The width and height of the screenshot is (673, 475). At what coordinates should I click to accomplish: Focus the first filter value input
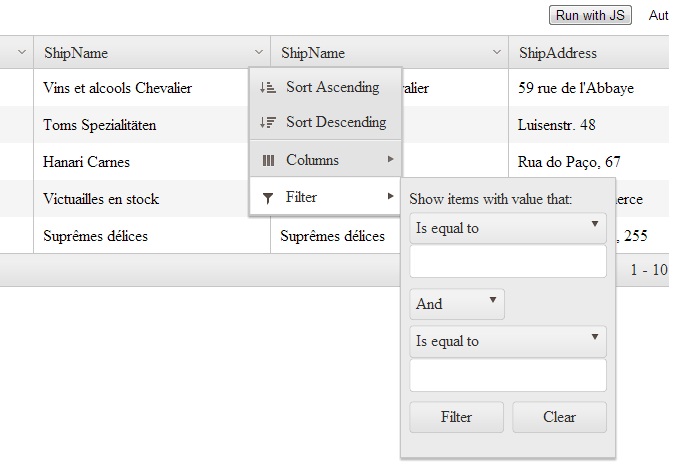pos(508,262)
